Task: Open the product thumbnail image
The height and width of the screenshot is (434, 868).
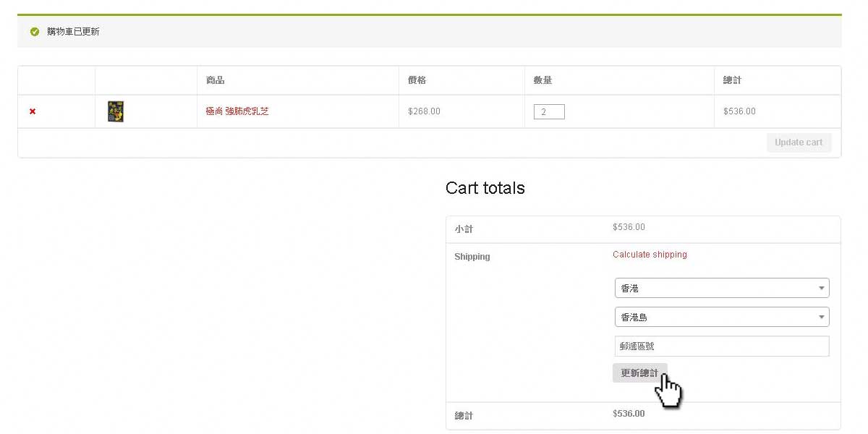Action: 116,111
